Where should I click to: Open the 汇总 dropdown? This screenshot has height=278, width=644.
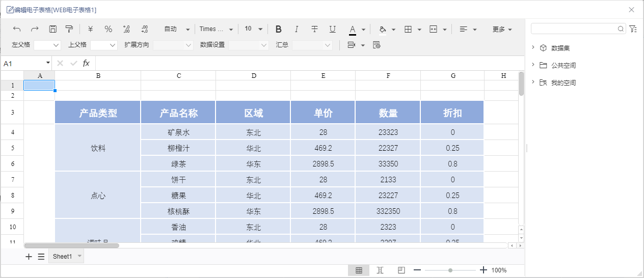coord(312,45)
